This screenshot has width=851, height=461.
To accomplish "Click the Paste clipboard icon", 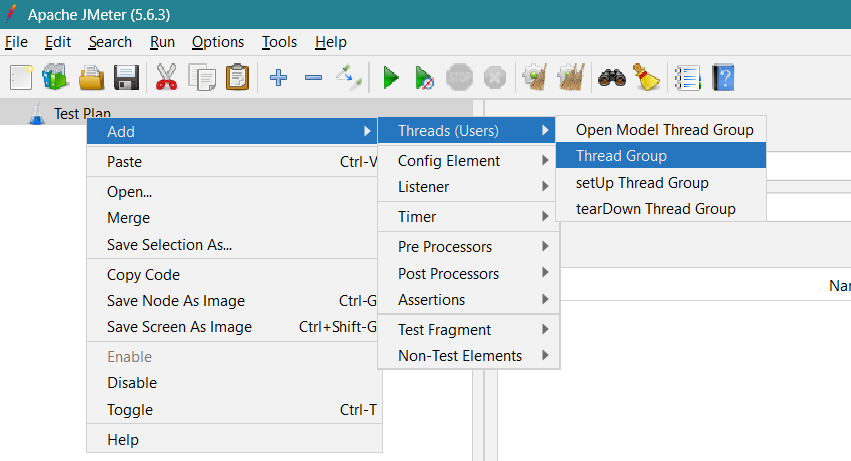I will (x=237, y=78).
